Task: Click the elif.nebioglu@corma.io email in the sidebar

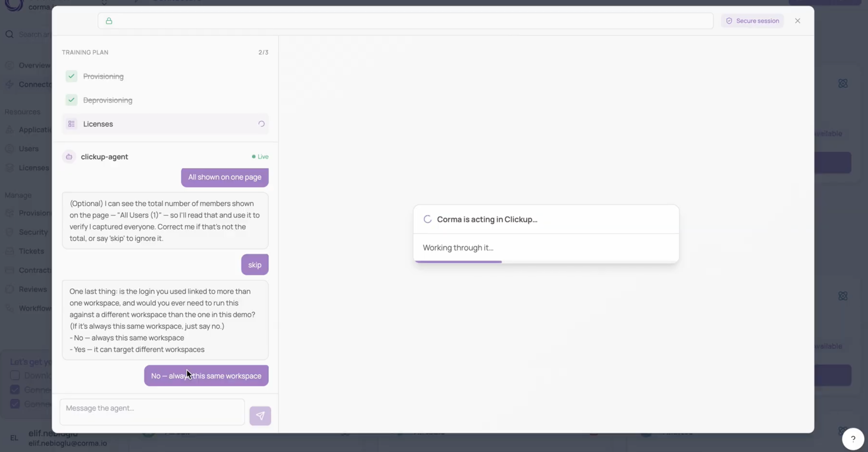Action: [x=68, y=443]
